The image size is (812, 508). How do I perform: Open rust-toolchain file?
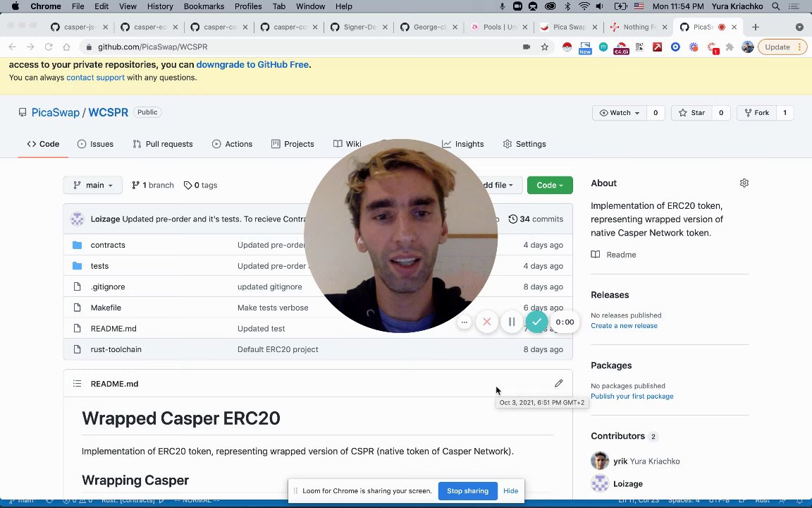click(x=116, y=349)
